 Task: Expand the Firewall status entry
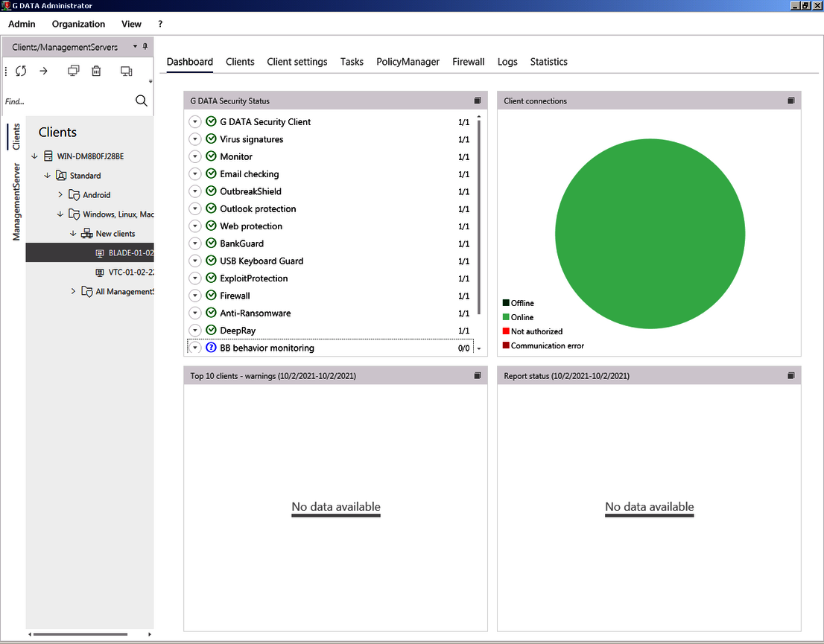194,296
